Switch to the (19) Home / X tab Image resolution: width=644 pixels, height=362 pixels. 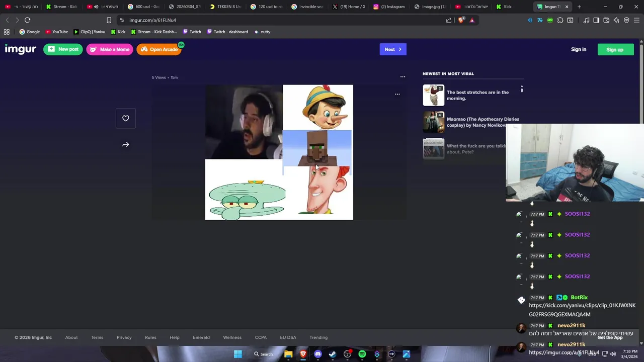pos(349,7)
